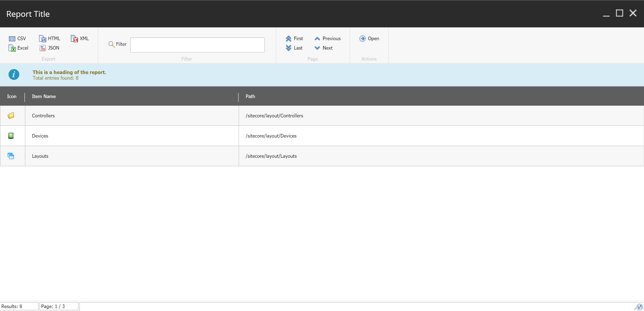Click path /sitecore/layout/Layouts
644x311 pixels.
coord(271,156)
